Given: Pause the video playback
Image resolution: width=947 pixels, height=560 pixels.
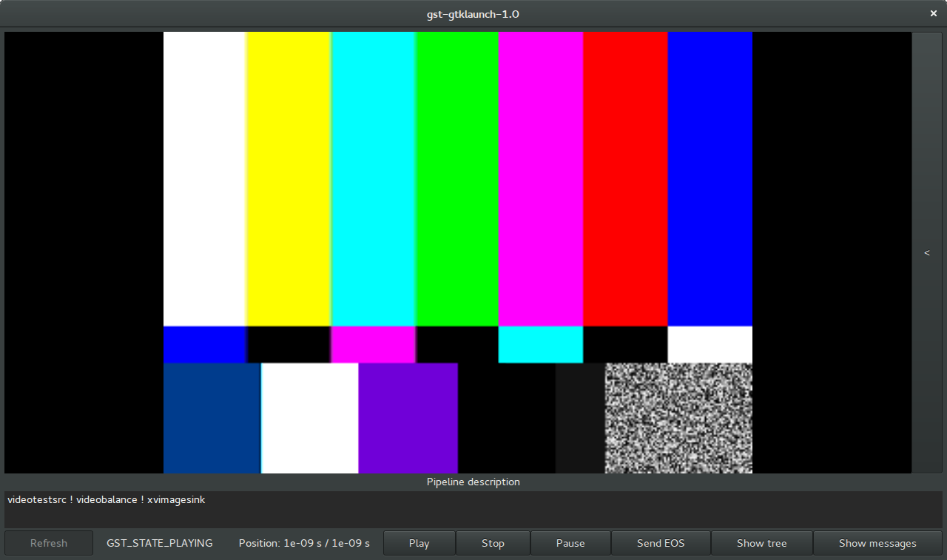Looking at the screenshot, I should click(x=570, y=542).
